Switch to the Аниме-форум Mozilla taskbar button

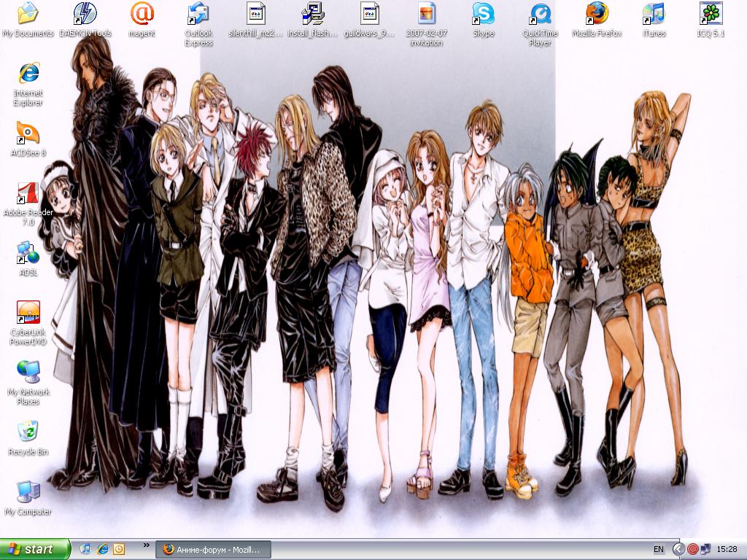tap(214, 550)
